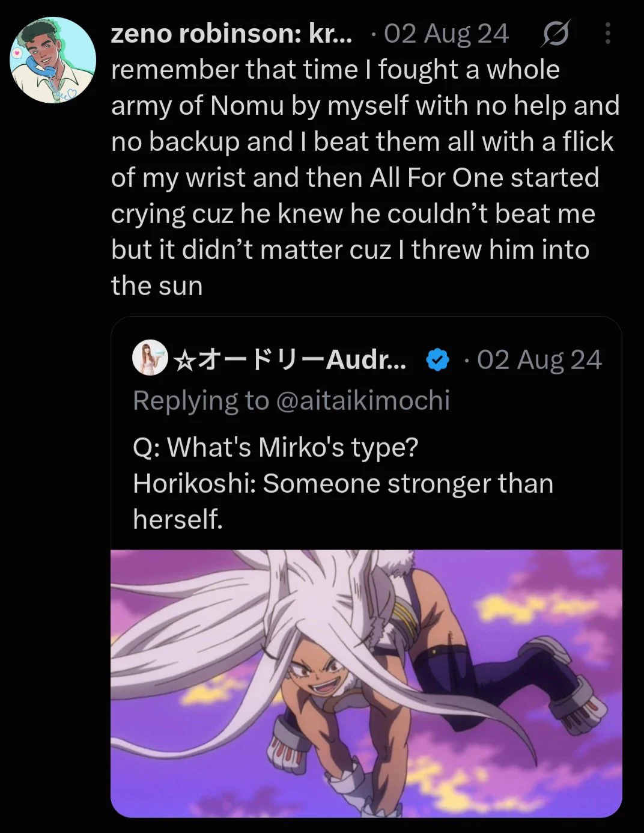Open zeno robinson's profile avatar
Screen dimensions: 644x833
pyautogui.click(x=53, y=60)
